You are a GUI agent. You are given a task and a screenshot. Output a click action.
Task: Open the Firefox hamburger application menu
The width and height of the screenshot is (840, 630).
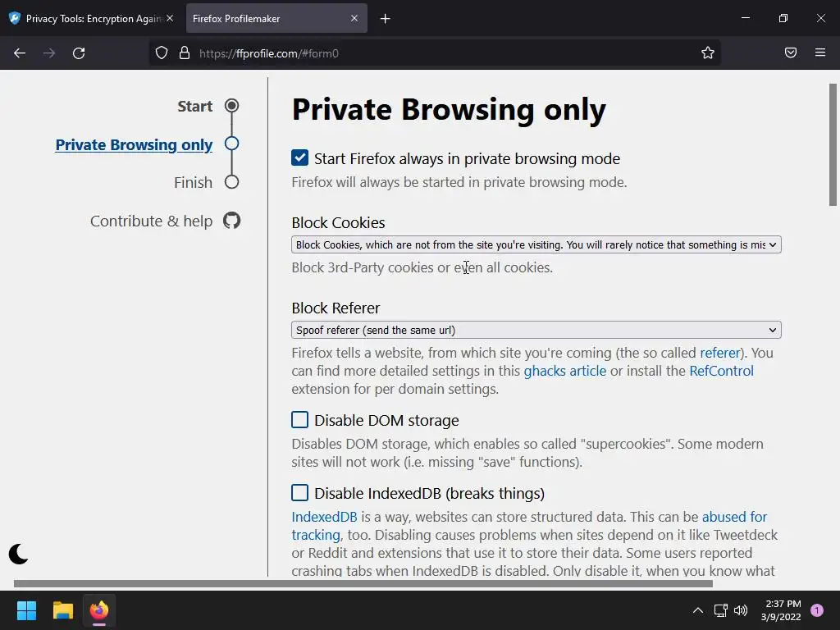(x=820, y=52)
